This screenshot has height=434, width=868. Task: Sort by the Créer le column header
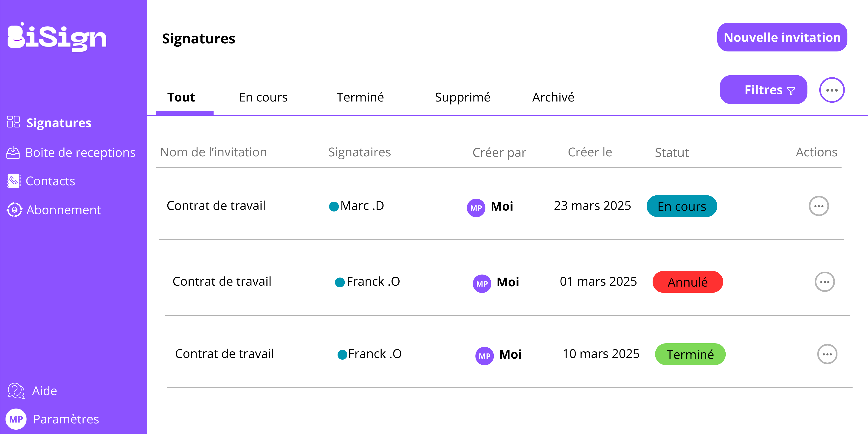[x=590, y=152]
